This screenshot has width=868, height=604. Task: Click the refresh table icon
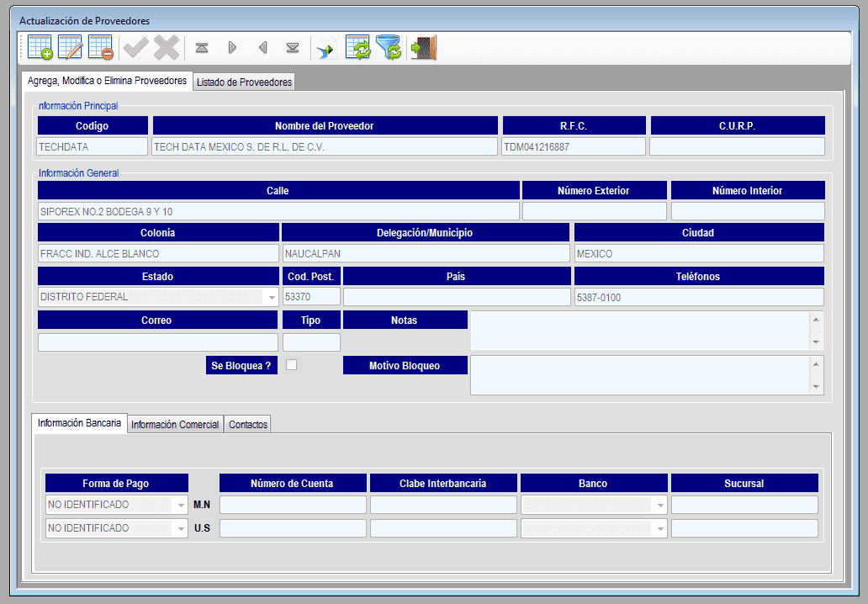click(358, 47)
